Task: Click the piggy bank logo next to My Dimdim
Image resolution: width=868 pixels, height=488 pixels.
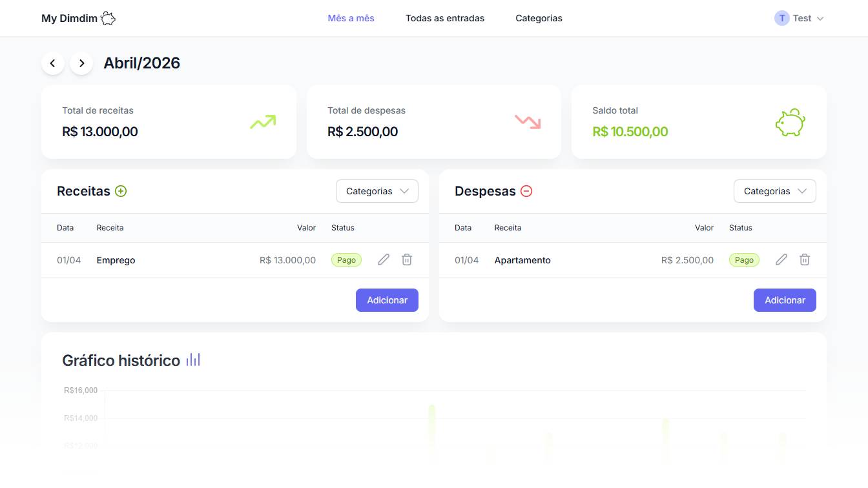Action: click(108, 18)
